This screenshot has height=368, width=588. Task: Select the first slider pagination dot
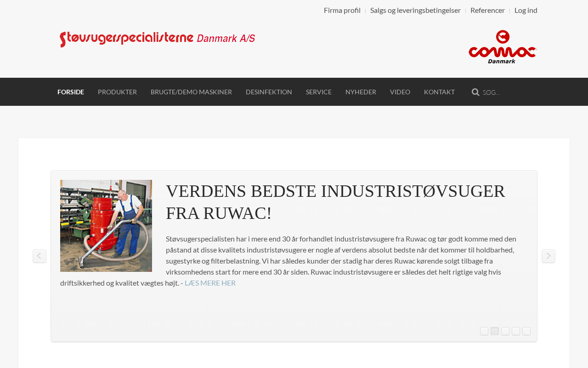click(484, 331)
